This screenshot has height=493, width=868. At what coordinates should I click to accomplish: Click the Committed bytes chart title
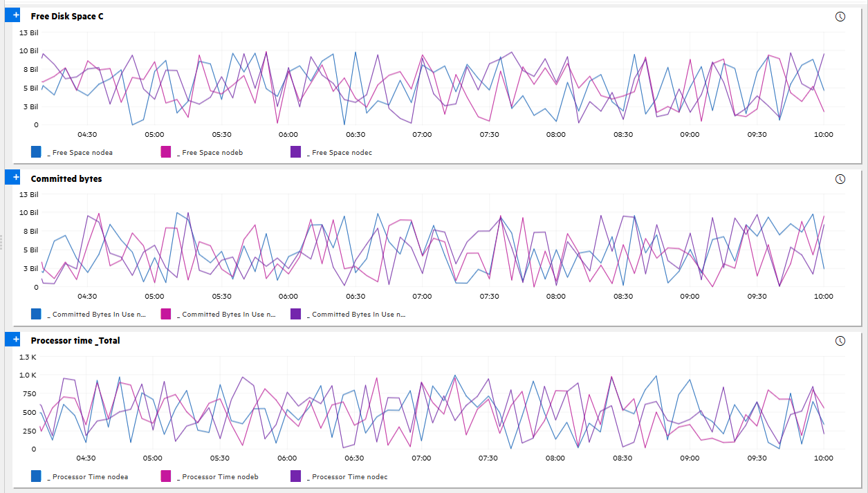click(x=66, y=178)
